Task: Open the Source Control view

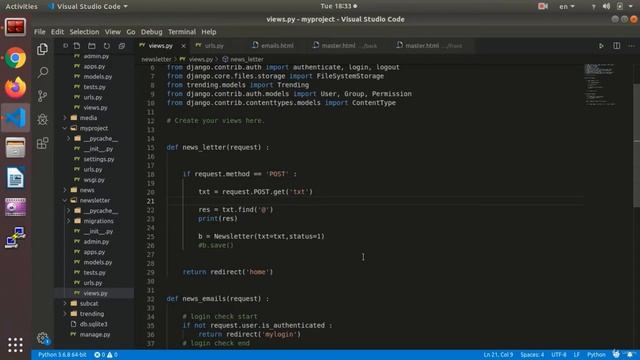Action: (42, 96)
